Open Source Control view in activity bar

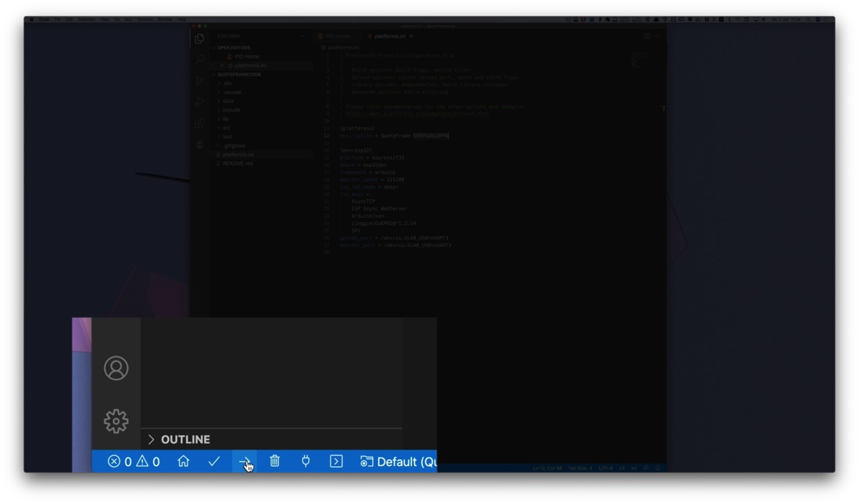tap(200, 81)
